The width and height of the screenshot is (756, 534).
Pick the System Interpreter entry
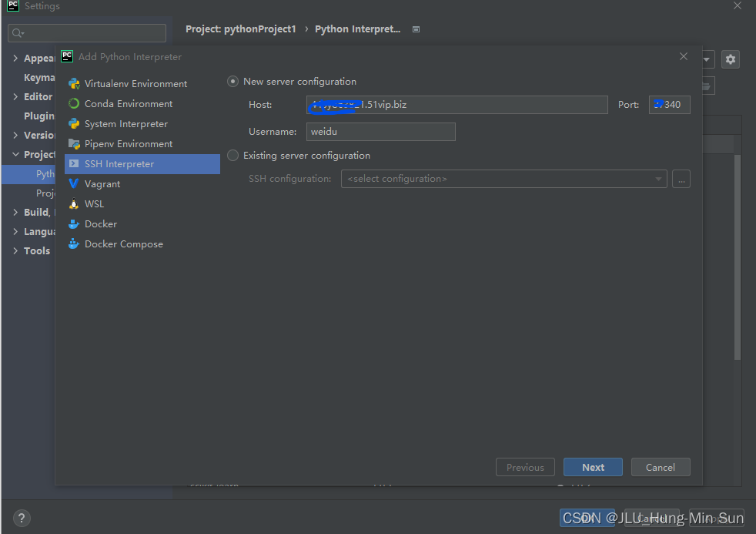(x=142, y=124)
